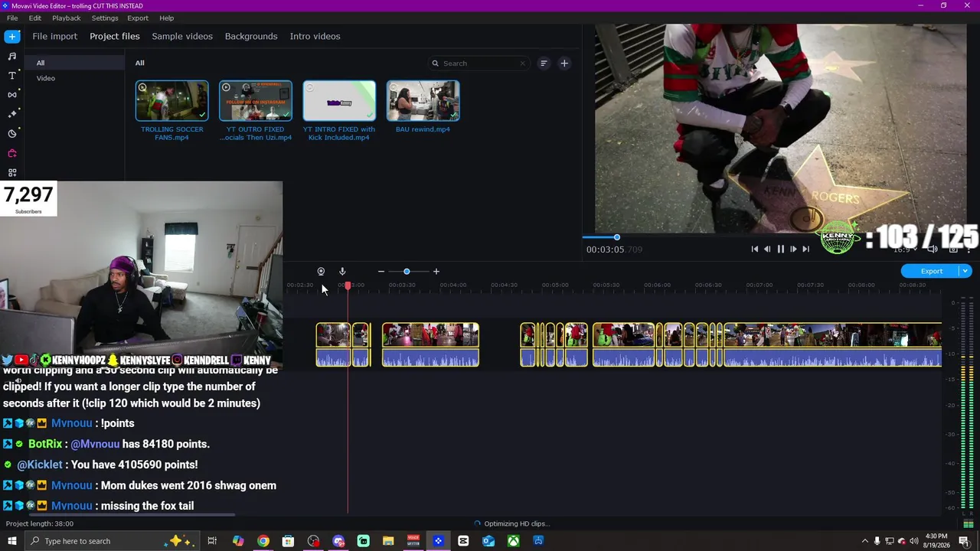Image resolution: width=980 pixels, height=551 pixels.
Task: Open the Help menu
Action: pos(167,18)
